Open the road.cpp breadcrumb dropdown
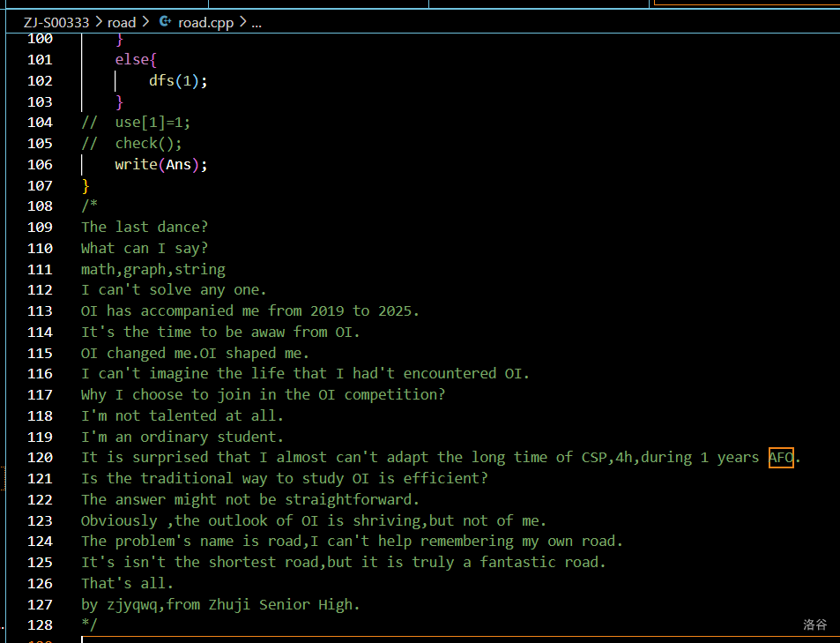Image resolution: width=840 pixels, height=643 pixels. [205, 22]
